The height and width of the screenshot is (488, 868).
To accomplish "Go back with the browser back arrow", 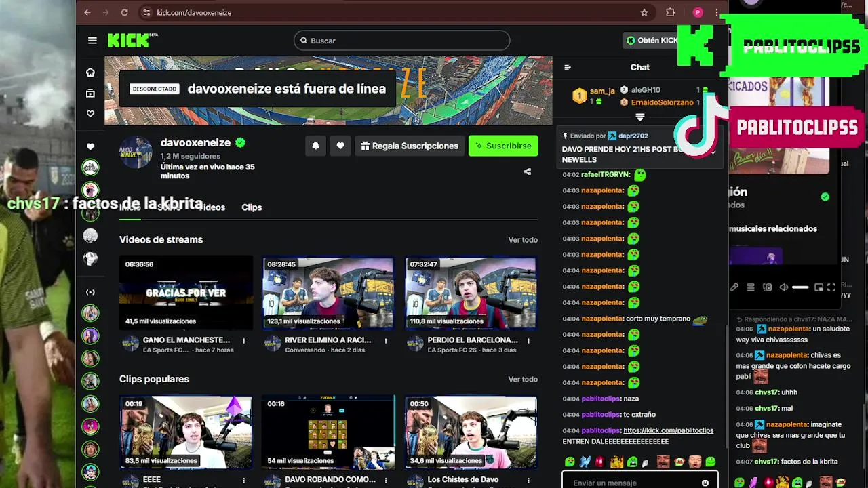I will tap(87, 12).
